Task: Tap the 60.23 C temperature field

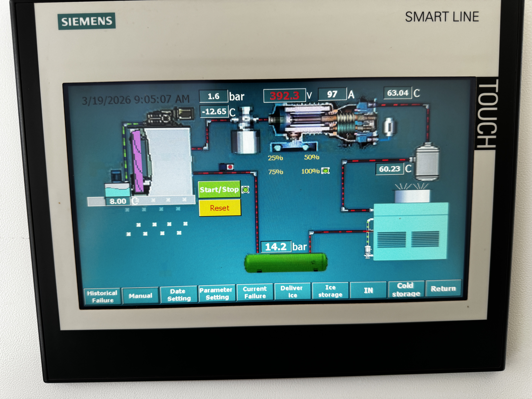Action: pos(390,169)
